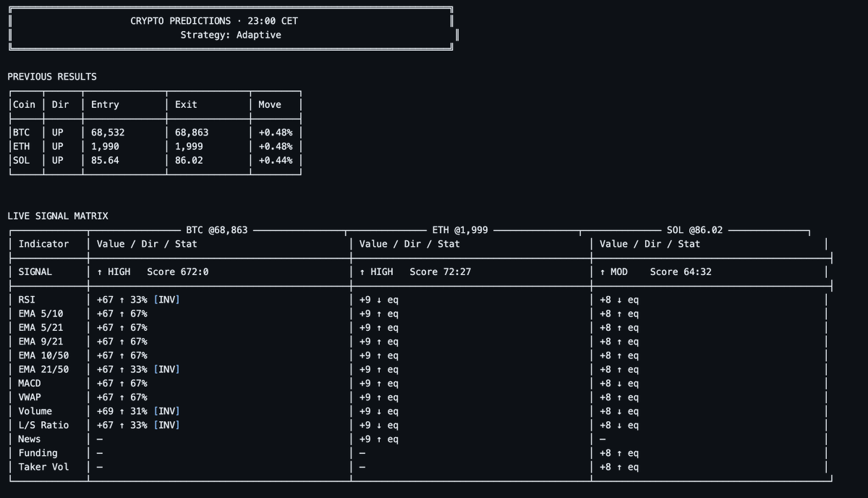Click the "EMA 10/50" indicator label
The image size is (868, 498).
pos(43,355)
